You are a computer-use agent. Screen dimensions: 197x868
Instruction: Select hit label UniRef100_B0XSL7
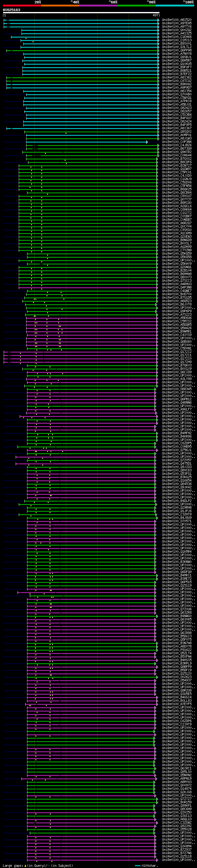coord(177,243)
